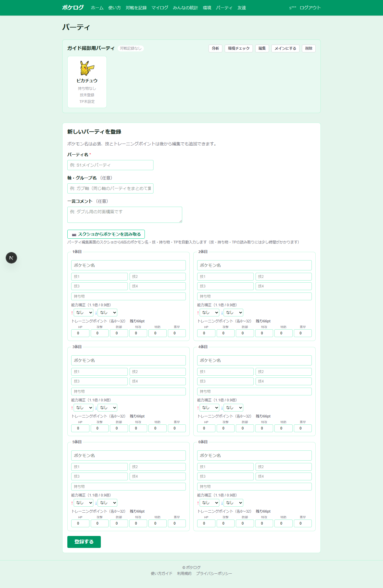Click the 分析 button for the party
383x588 pixels.
click(215, 48)
